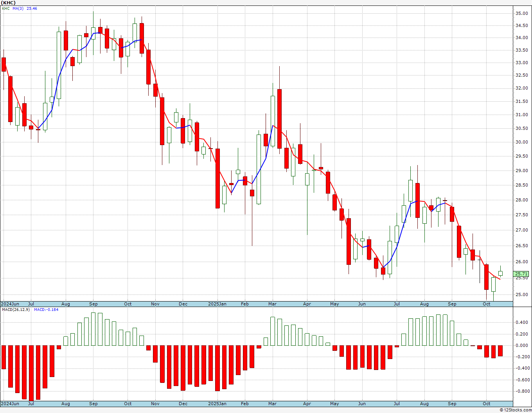
Task: Click the MACD(26,12,9) indicator label
Action: click(x=16, y=309)
